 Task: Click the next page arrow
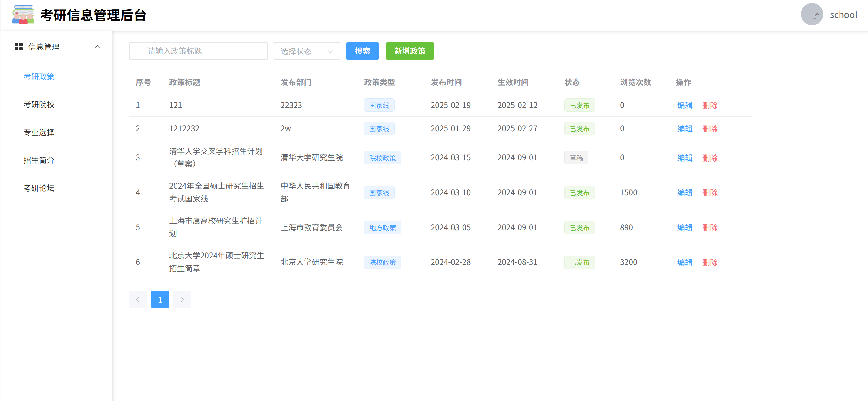click(182, 300)
